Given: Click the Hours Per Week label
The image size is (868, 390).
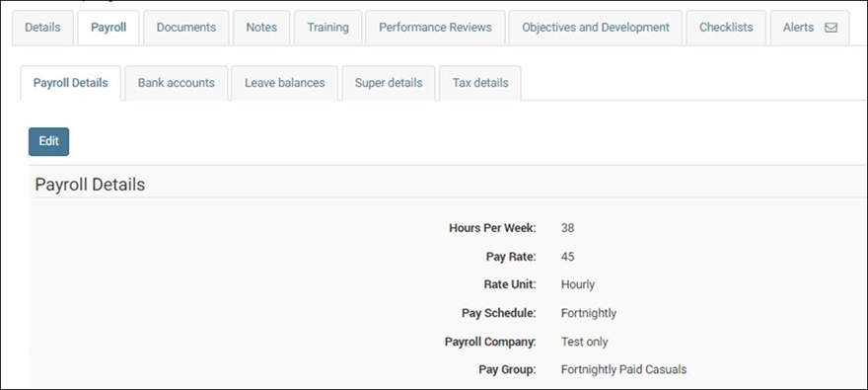Looking at the screenshot, I should coord(492,228).
